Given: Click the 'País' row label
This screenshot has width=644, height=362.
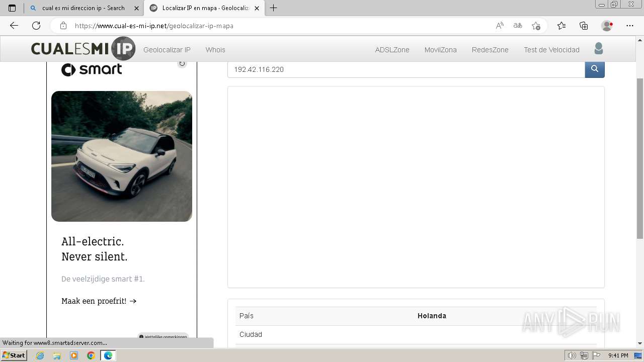Looking at the screenshot, I should tap(247, 316).
